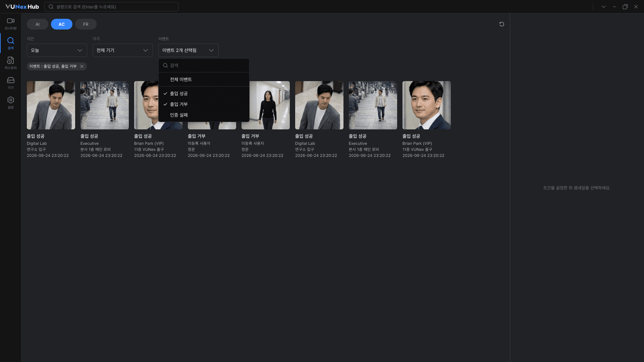Switch to the FR tab
Screen dimensions: 644x362
[86, 24]
